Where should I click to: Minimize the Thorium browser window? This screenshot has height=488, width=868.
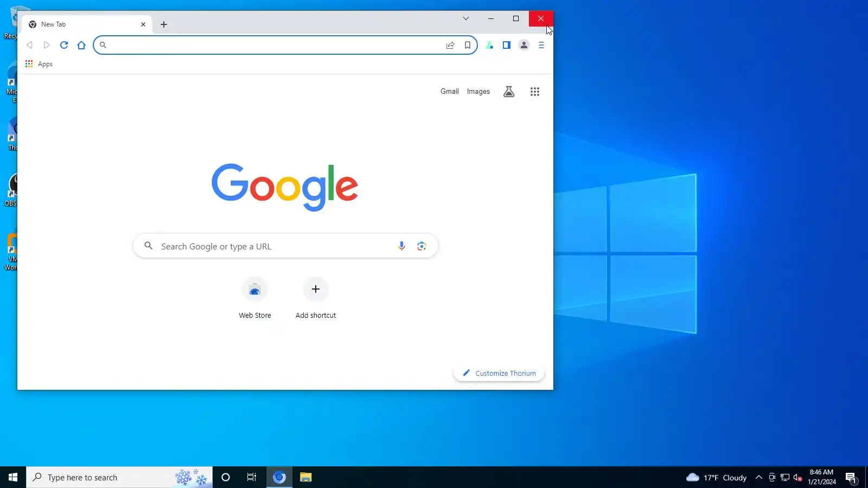click(x=491, y=18)
